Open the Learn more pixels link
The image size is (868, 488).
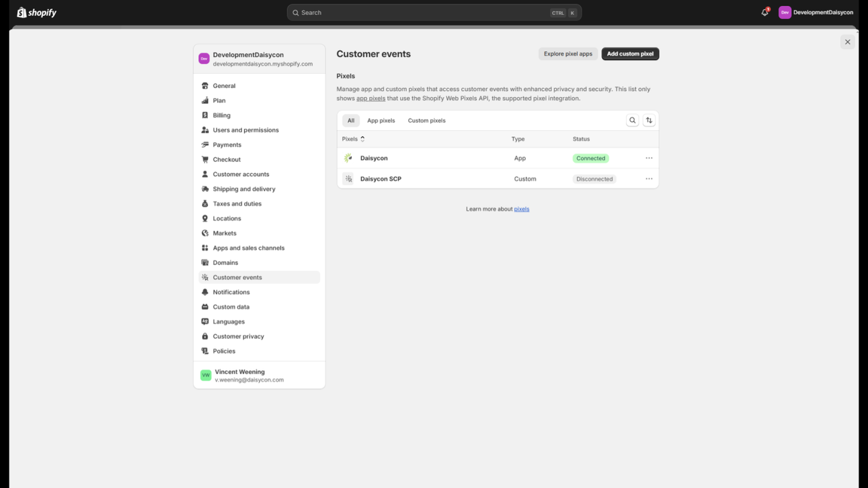click(521, 209)
